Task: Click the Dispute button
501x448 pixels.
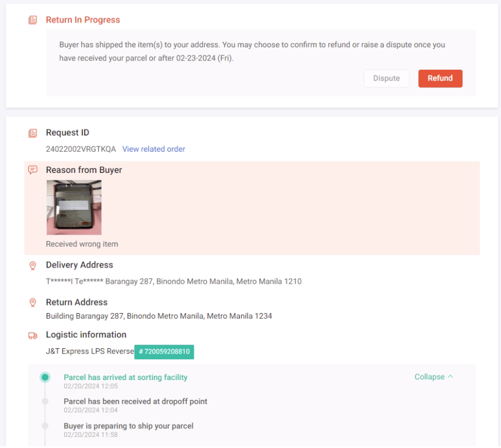Action: click(386, 78)
